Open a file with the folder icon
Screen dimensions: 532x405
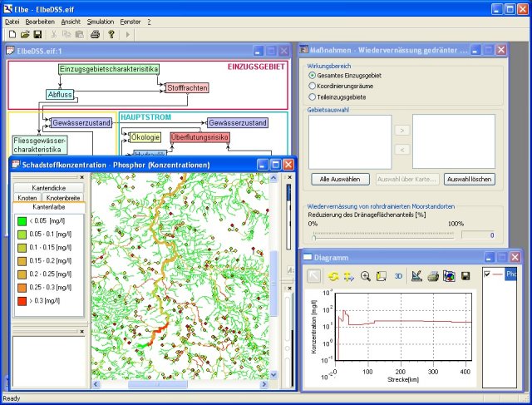coord(25,34)
